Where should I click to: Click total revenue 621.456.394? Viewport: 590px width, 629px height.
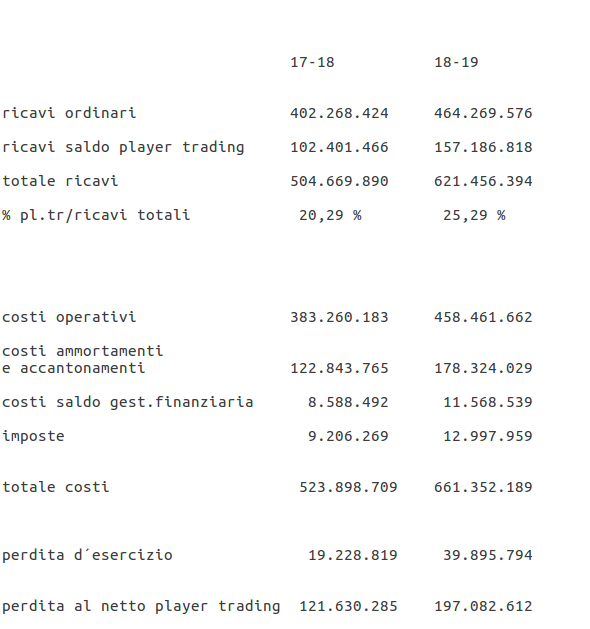click(483, 181)
